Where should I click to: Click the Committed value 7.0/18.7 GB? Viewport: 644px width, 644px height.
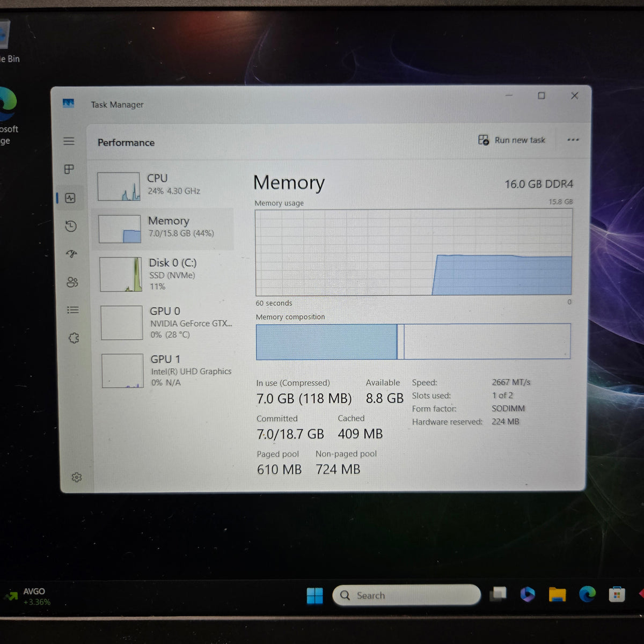pos(290,434)
